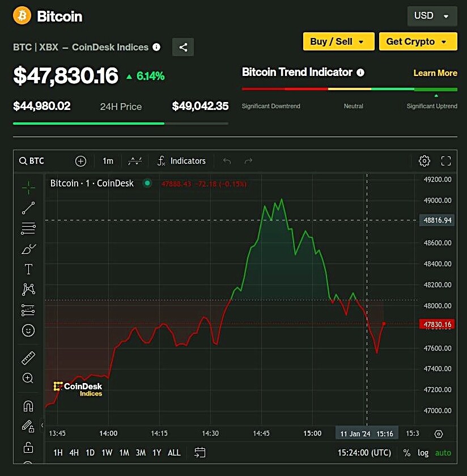Screen dimensions: 467x476
Task: Click the redo arrow
Action: 248,161
